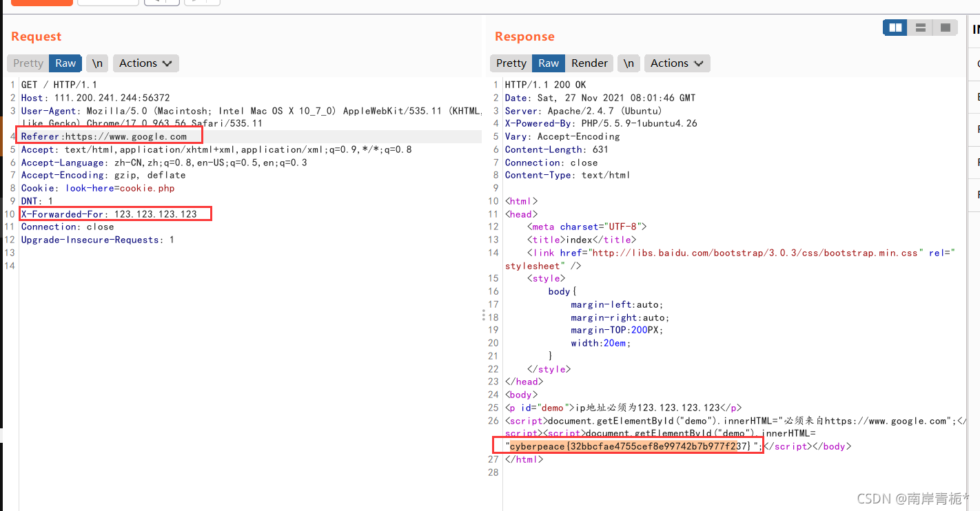
Task: Click the Upgrade-Insecure-Requests: 1 line
Action: click(x=97, y=240)
